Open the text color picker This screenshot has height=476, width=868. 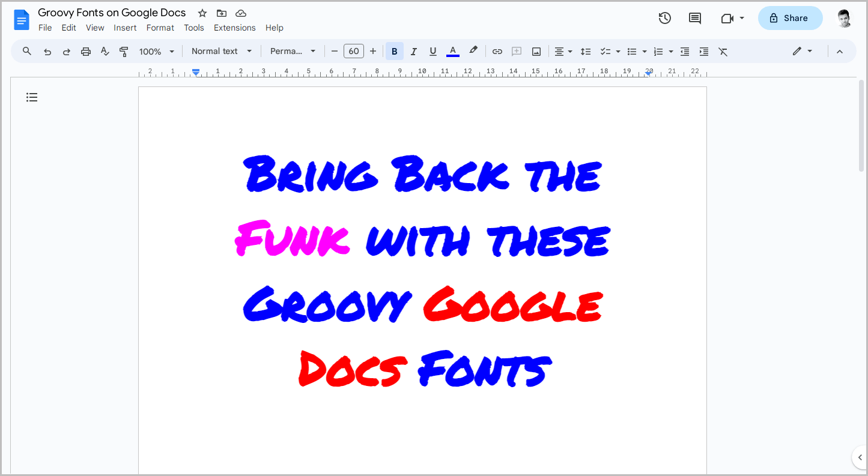coord(453,52)
